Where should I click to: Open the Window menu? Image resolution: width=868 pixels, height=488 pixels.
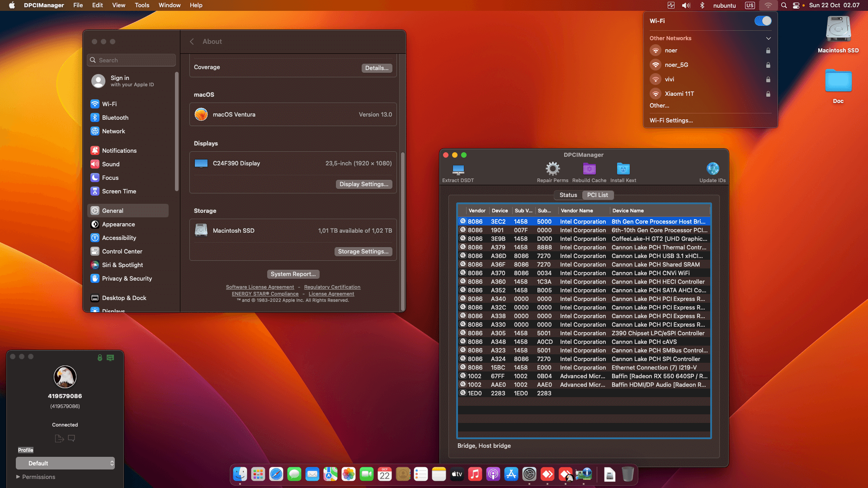coord(170,5)
